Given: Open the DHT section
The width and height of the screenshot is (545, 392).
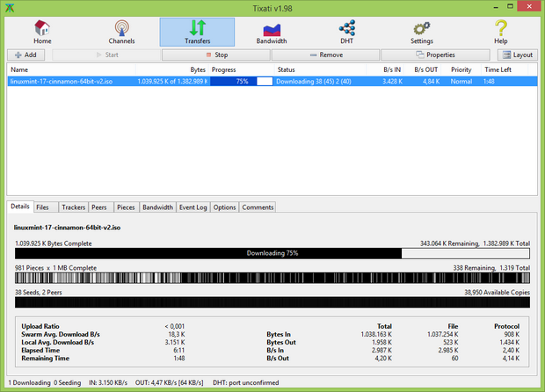Looking at the screenshot, I should tap(347, 32).
